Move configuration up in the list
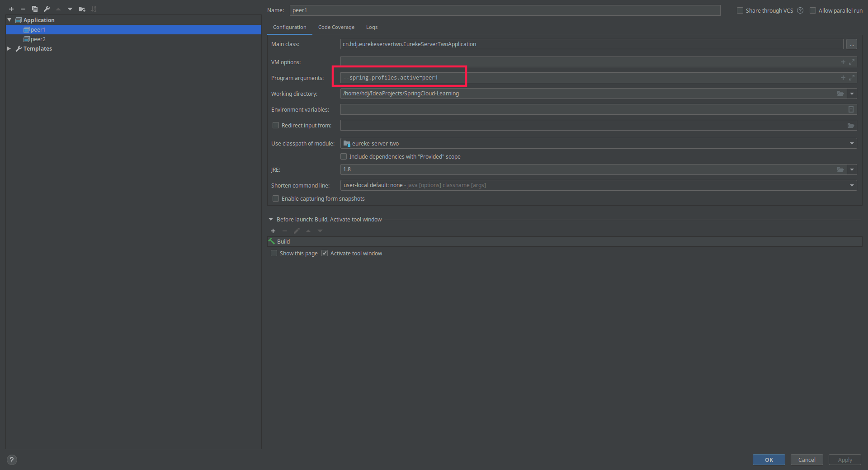Viewport: 868px width, 470px height. tap(58, 9)
